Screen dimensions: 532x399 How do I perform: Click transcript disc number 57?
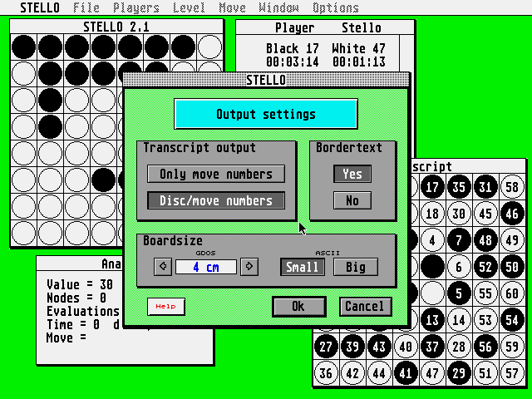coord(512,373)
